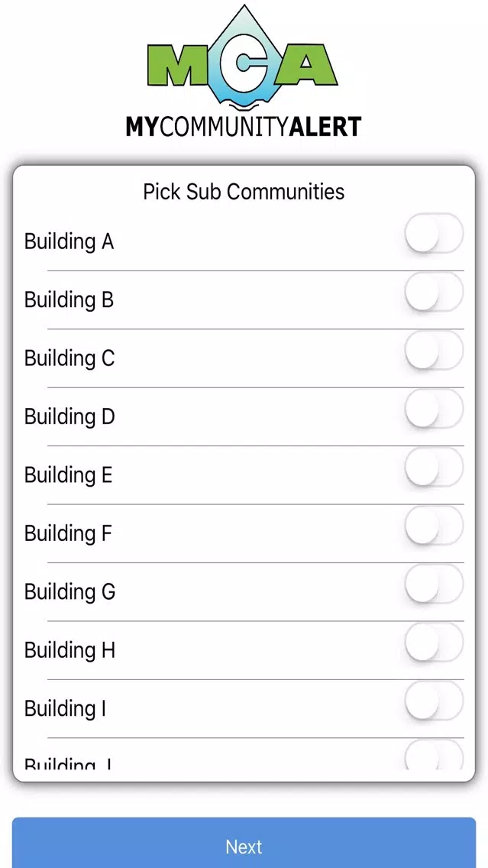Enable the partially visible Building J toggle

pos(434,755)
